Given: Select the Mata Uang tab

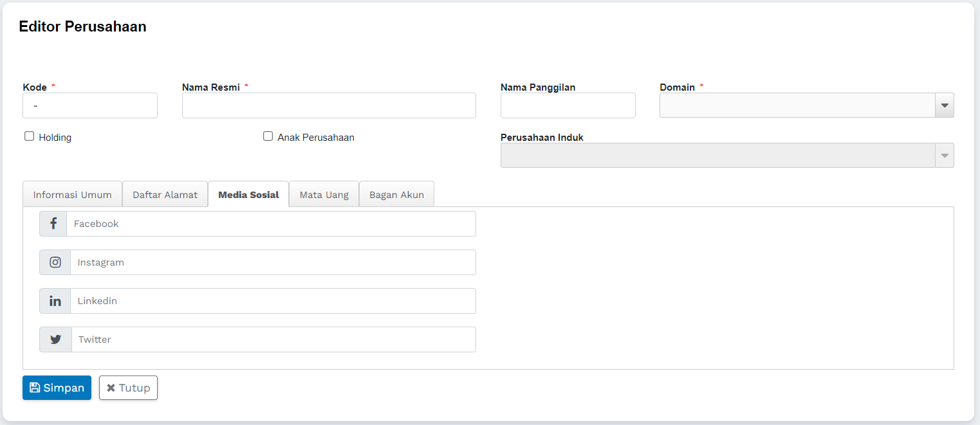Looking at the screenshot, I should pyautogui.click(x=324, y=194).
